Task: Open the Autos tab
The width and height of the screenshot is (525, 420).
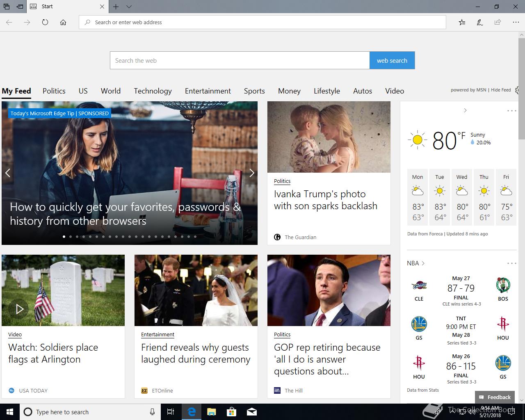Action: pyautogui.click(x=363, y=91)
